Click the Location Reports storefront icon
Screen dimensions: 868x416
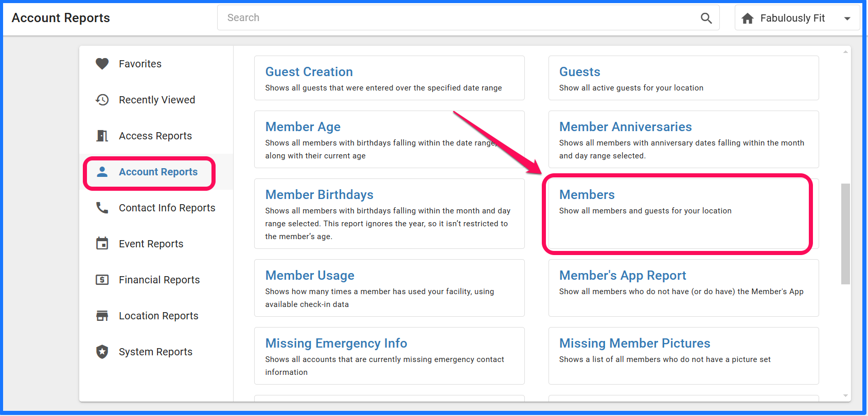click(x=102, y=316)
